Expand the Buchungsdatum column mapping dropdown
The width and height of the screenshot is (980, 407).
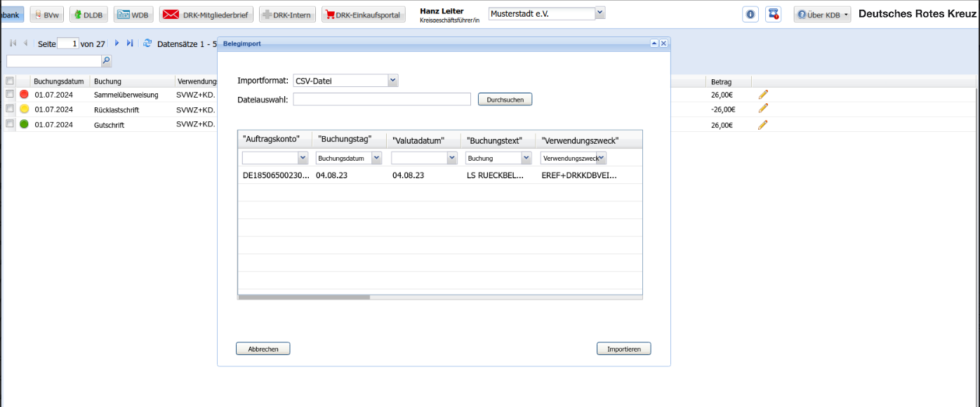[376, 158]
